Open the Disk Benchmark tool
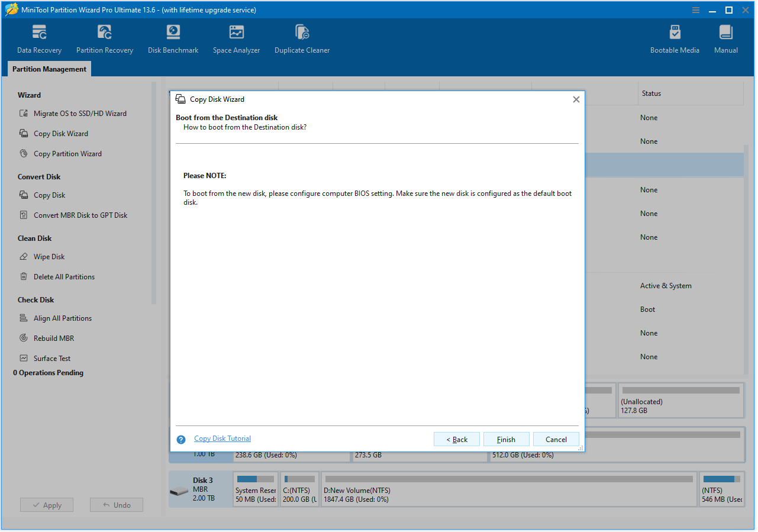The width and height of the screenshot is (758, 532). (173, 40)
